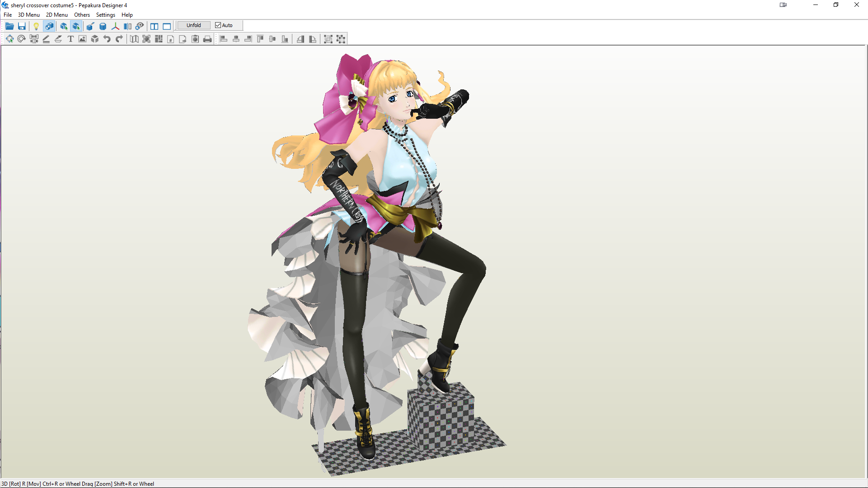Click the Pepakura app icon in title bar

pyautogui.click(x=5, y=5)
